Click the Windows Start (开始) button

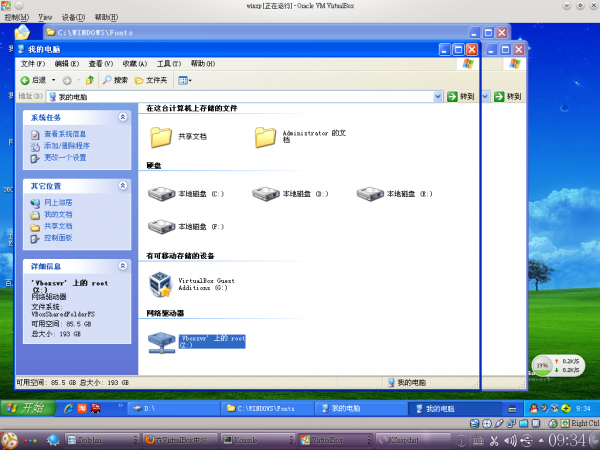(x=28, y=408)
